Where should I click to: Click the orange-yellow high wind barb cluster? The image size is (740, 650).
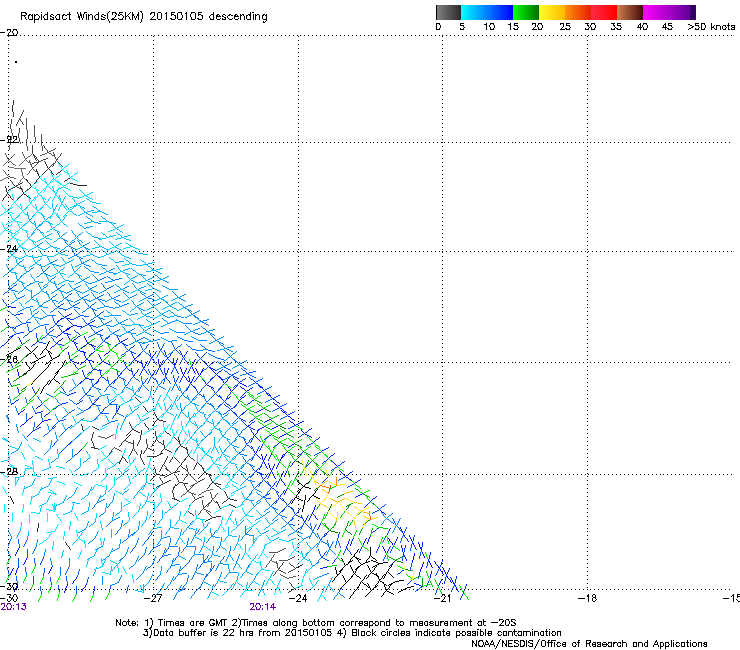pos(344,500)
